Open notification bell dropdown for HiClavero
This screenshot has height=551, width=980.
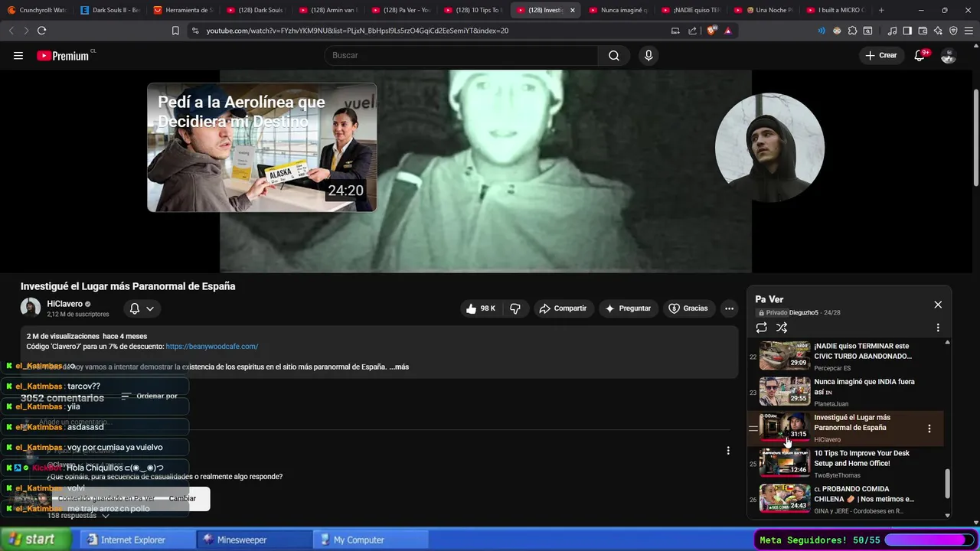pos(142,308)
